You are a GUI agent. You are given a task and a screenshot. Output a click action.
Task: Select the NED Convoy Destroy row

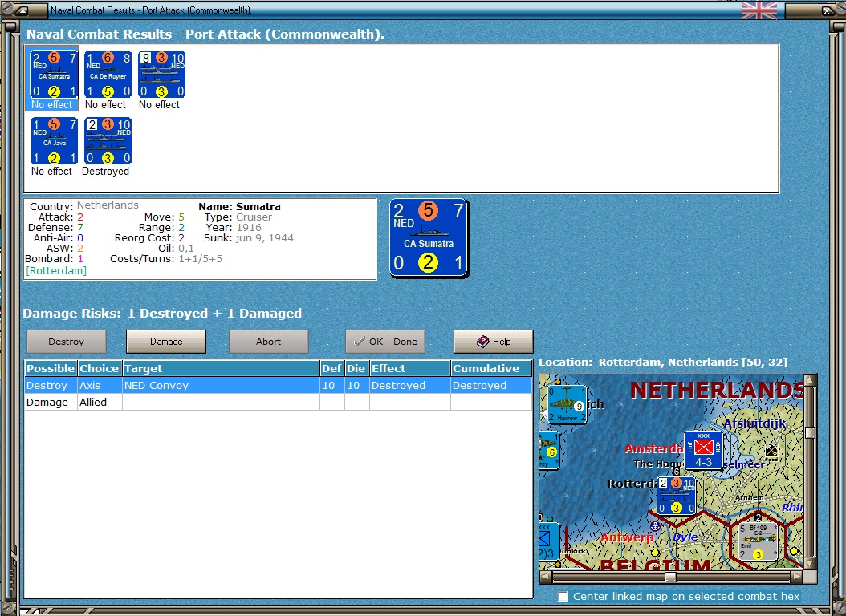279,385
